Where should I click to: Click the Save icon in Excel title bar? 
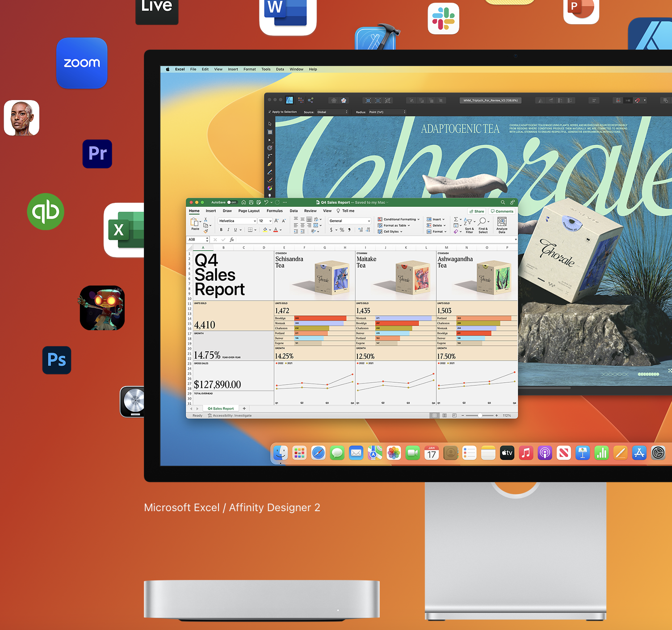pyautogui.click(x=251, y=202)
